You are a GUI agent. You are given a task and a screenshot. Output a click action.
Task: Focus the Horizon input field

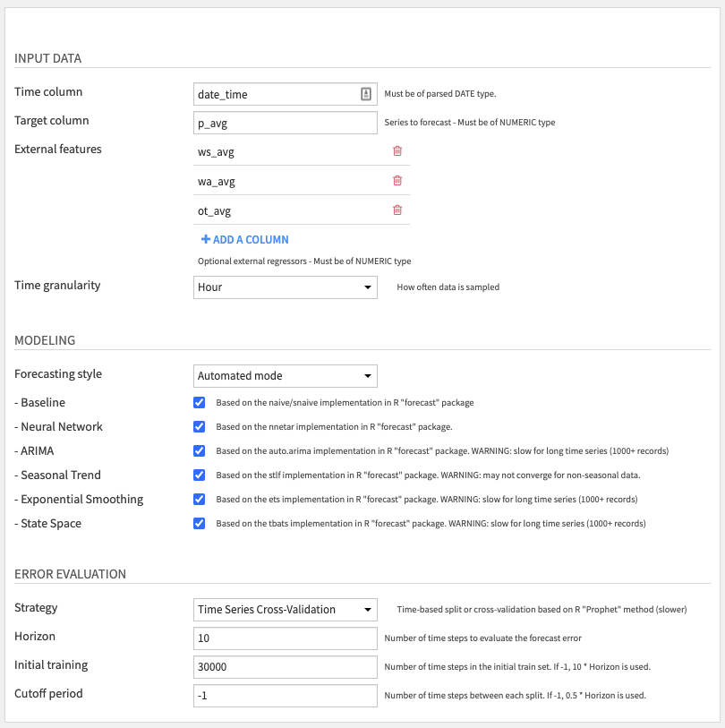coord(286,638)
